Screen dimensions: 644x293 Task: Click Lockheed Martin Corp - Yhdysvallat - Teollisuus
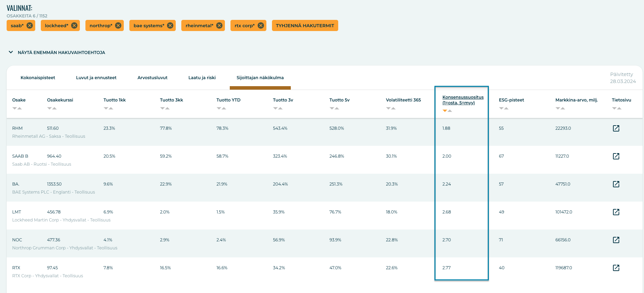[61, 220]
